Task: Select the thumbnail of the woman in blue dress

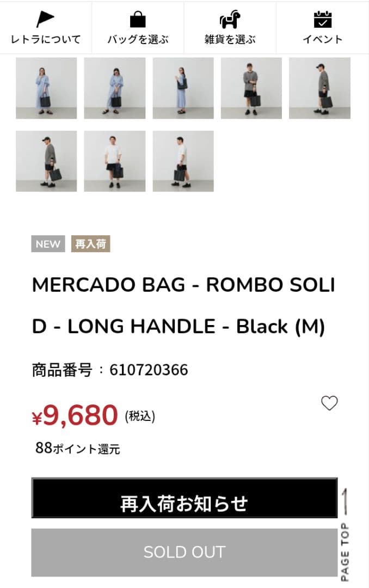Action: 47,88
